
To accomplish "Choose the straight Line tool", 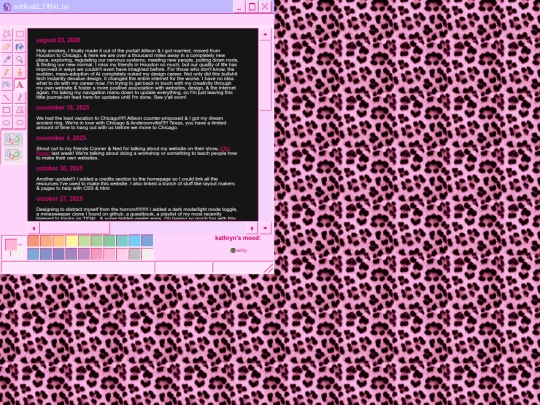I will coord(7,97).
